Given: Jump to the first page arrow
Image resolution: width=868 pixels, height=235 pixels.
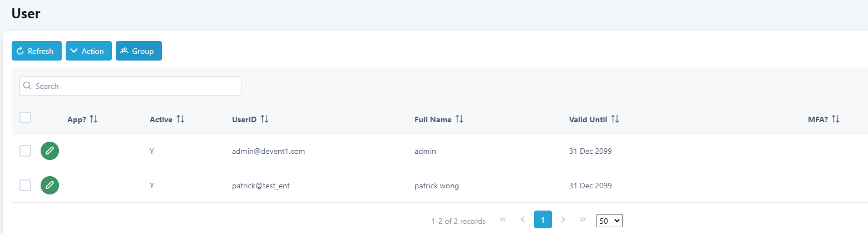Looking at the screenshot, I should pyautogui.click(x=503, y=219).
